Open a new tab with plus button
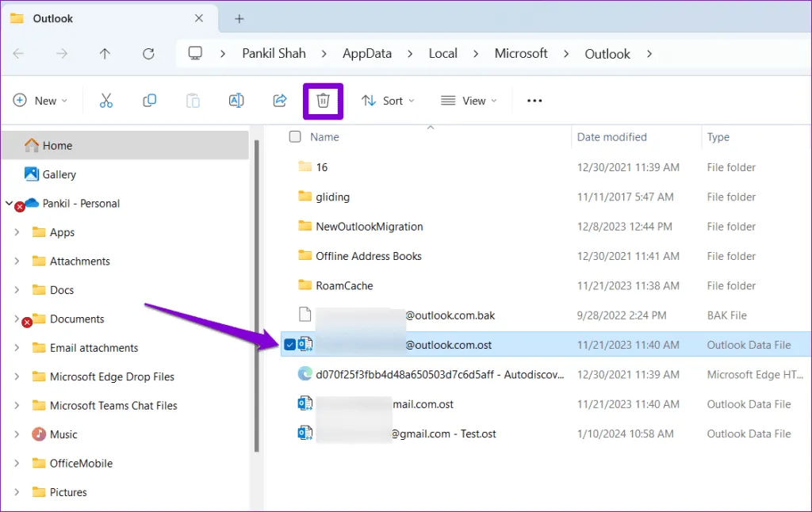The width and height of the screenshot is (812, 512). point(239,19)
